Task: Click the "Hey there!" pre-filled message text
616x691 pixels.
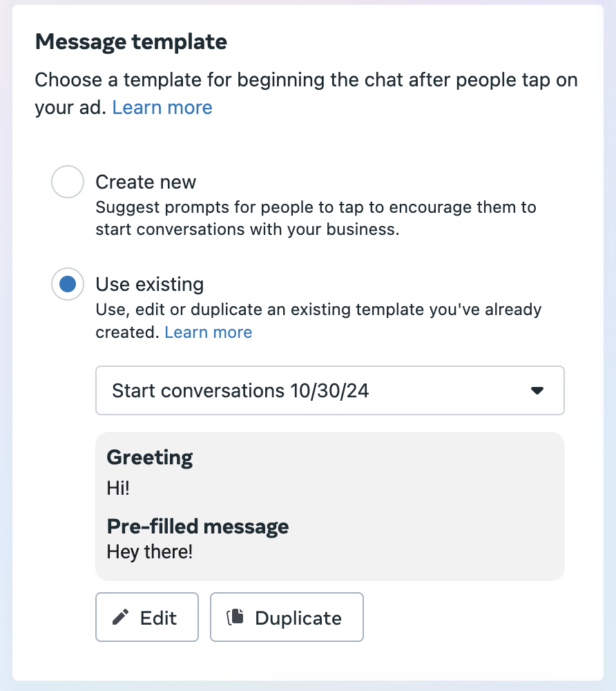Action: coord(149,552)
